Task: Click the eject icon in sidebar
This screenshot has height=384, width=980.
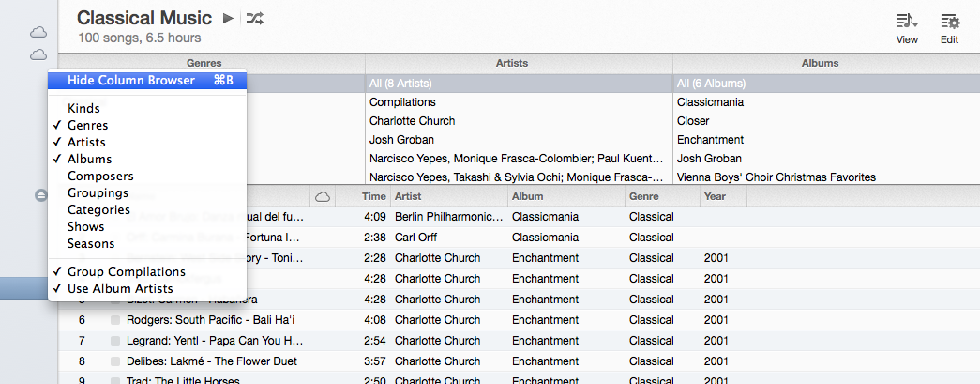Action: (x=41, y=195)
